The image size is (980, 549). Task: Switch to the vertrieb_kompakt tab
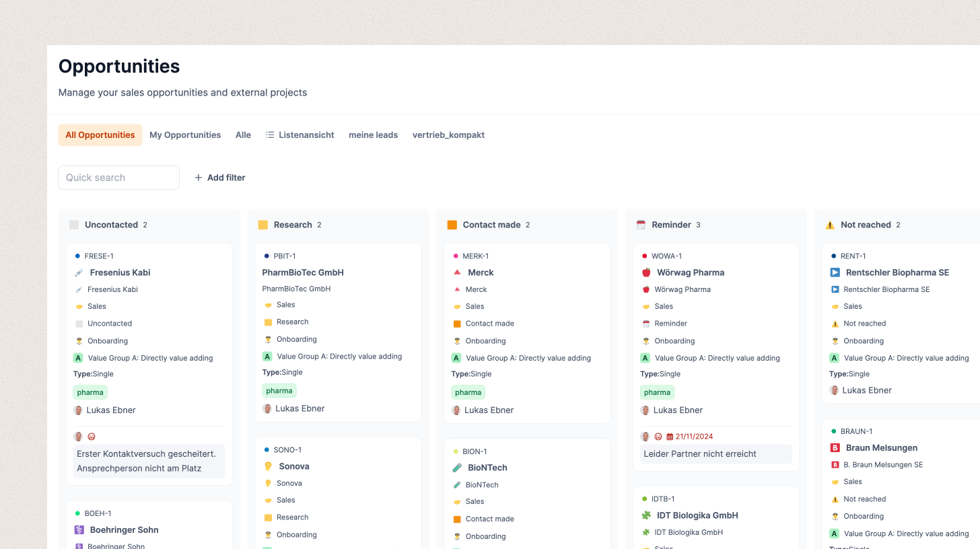pos(448,135)
